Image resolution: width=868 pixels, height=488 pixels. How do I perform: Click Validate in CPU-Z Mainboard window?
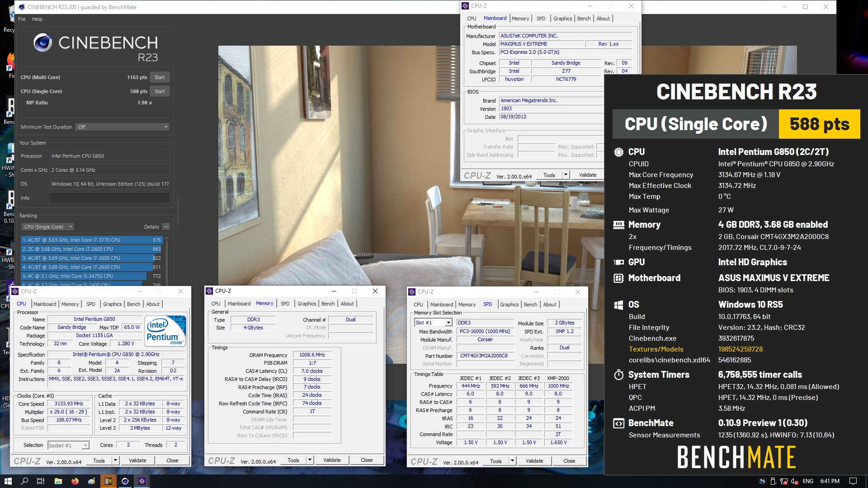pos(588,175)
